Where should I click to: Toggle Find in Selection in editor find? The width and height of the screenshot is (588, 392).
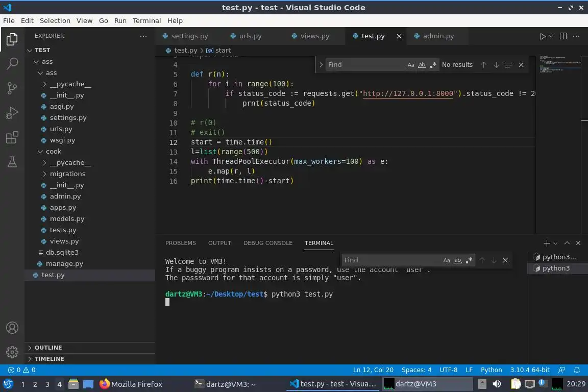point(508,65)
